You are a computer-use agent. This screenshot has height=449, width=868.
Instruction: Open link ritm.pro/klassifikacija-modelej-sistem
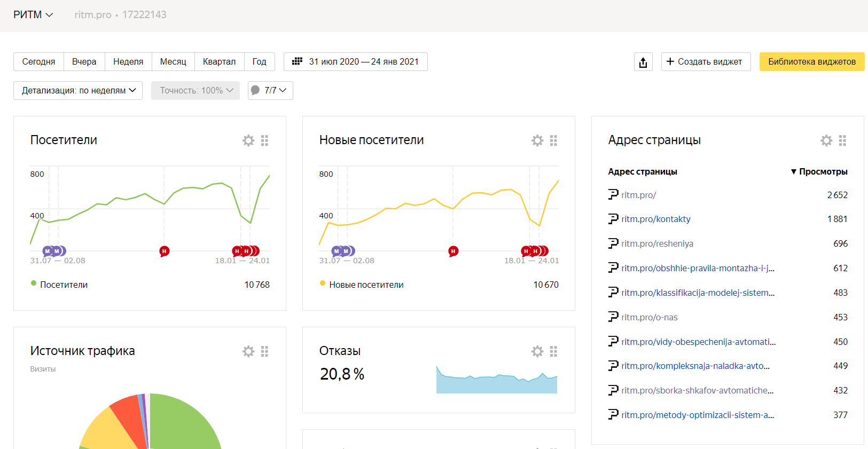[x=698, y=293]
